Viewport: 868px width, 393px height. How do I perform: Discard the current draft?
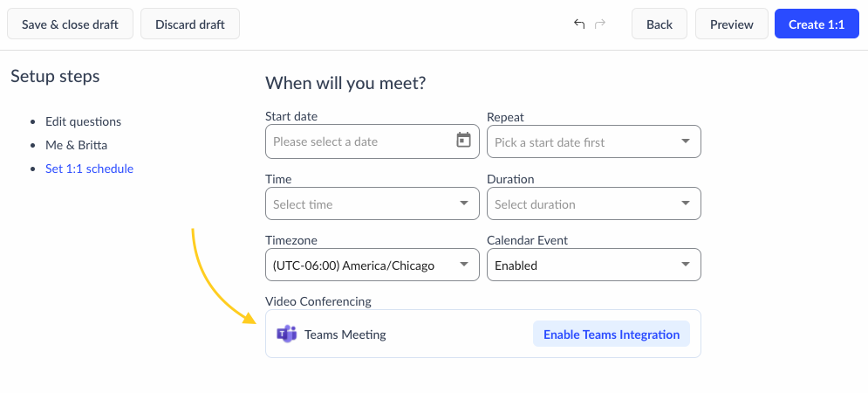(189, 24)
